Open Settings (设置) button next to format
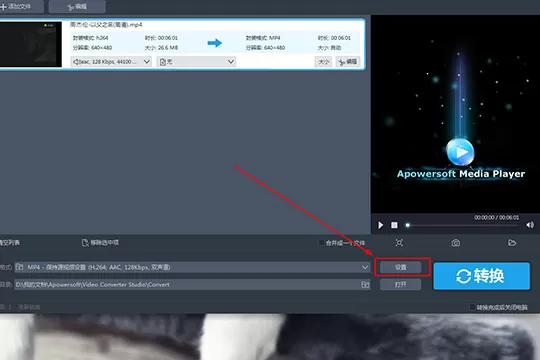 (x=401, y=267)
